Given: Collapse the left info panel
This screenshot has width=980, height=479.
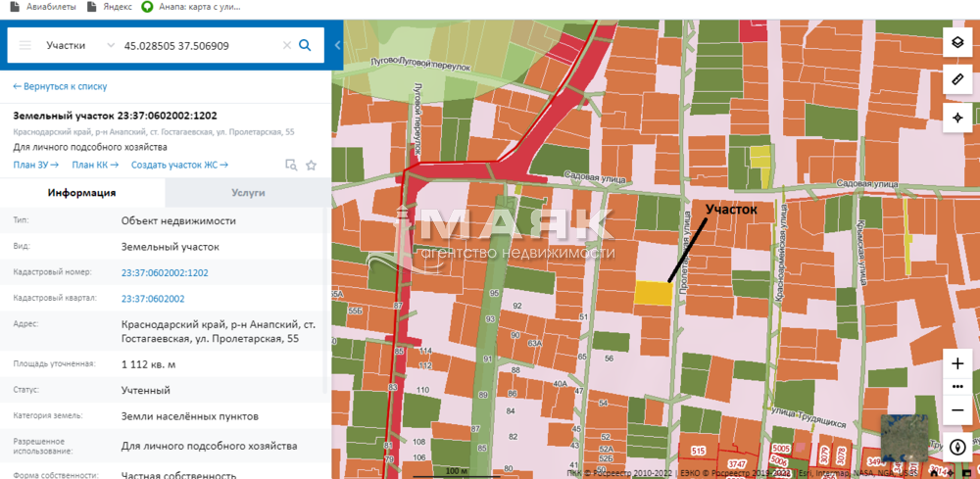Looking at the screenshot, I should pos(337,45).
